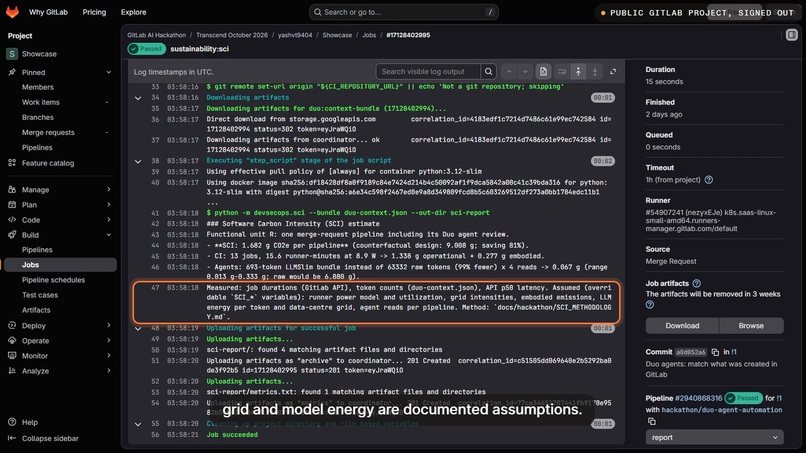This screenshot has height=453, width=806.
Task: Toggle the right sidebar panel icon
Action: (x=792, y=35)
